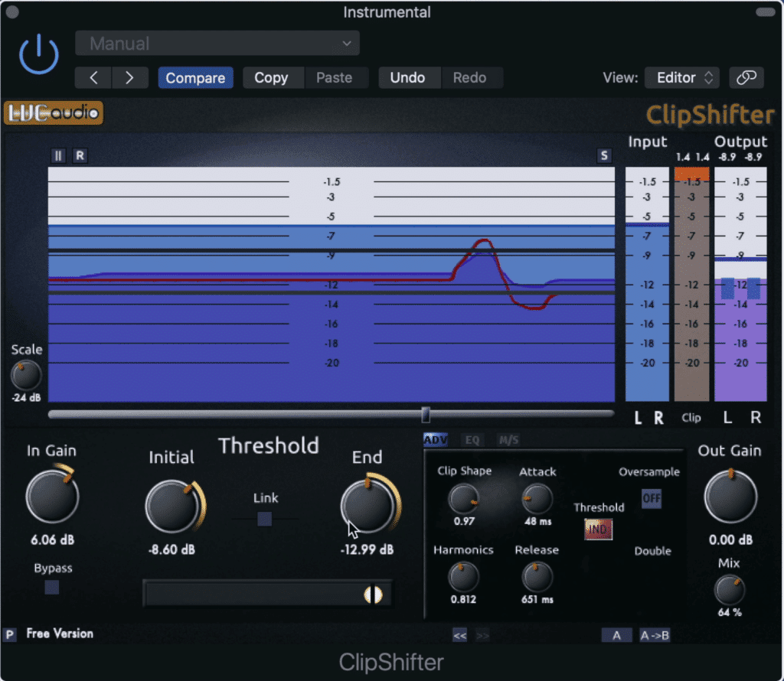Click the orange Clip meter indicator
This screenshot has height=681, width=784.
click(691, 174)
